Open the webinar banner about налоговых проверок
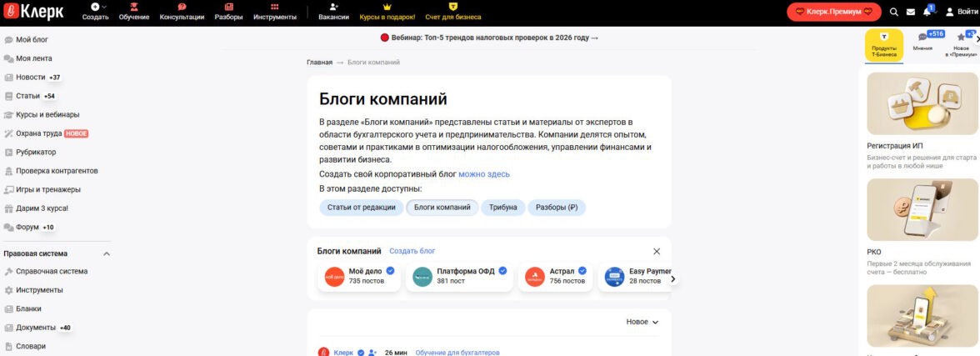 coord(489,38)
